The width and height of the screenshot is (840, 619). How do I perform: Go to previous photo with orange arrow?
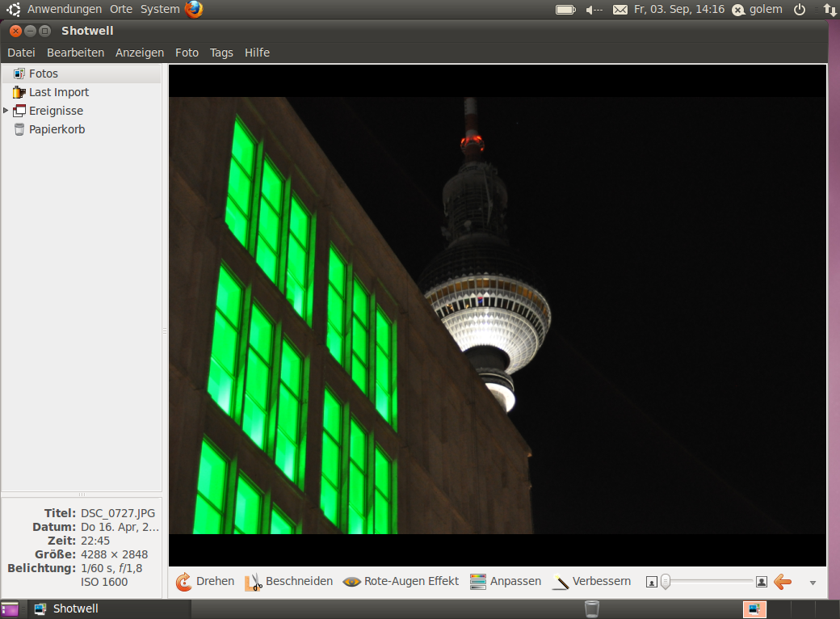point(782,582)
